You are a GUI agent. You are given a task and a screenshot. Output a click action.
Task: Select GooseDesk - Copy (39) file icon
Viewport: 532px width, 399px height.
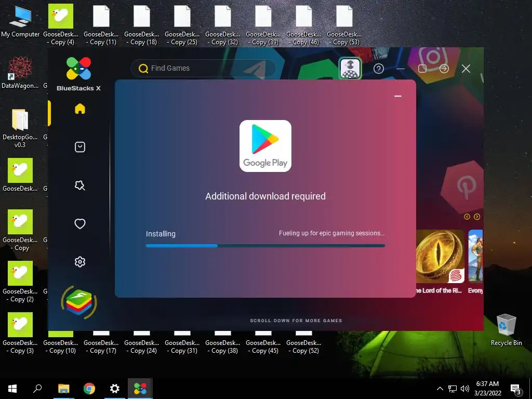pyautogui.click(x=263, y=25)
